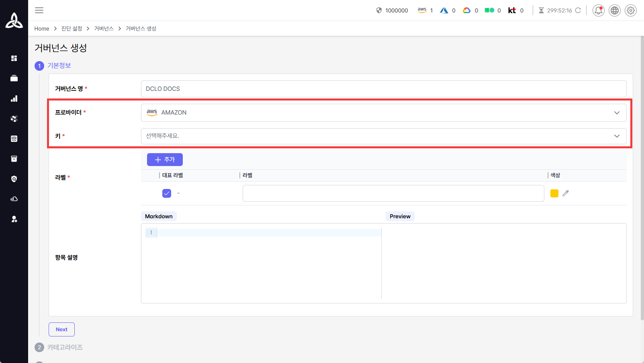
Task: Click the notification bell icon
Action: coord(598,10)
